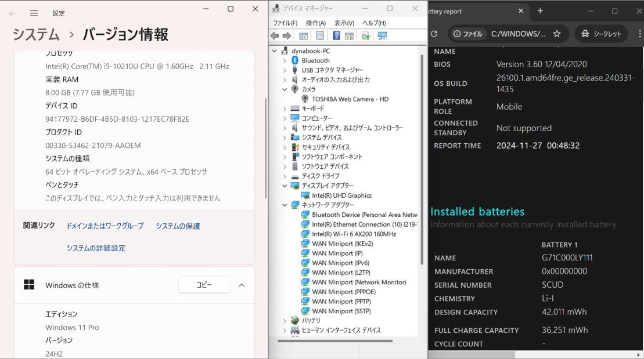Collapse the ネットワーク アダプター category
Screen dimensions: 644x359
(x=285, y=205)
